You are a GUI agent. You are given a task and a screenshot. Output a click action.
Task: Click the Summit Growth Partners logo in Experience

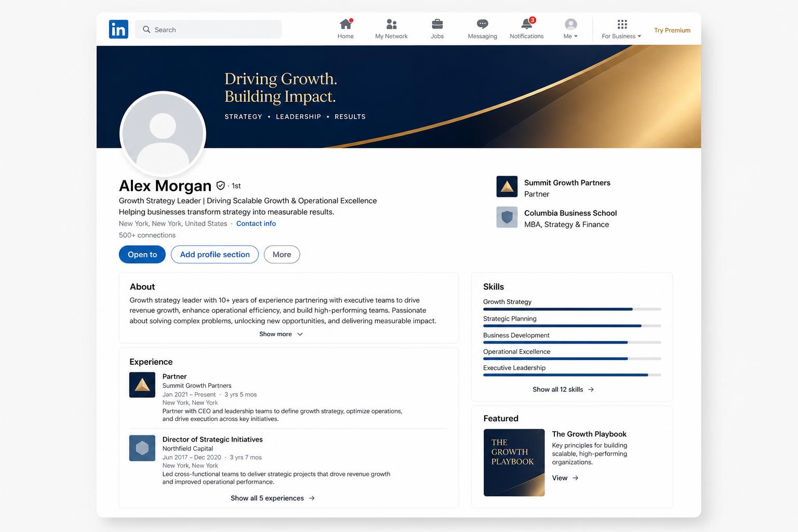[x=142, y=385]
